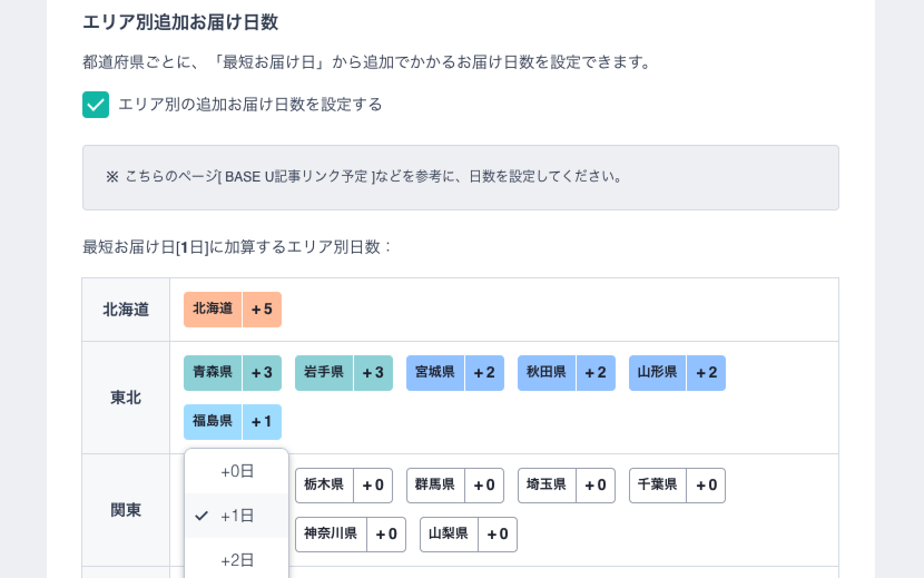
Task: Click the 福島県 +1 days selector
Action: tap(233, 422)
